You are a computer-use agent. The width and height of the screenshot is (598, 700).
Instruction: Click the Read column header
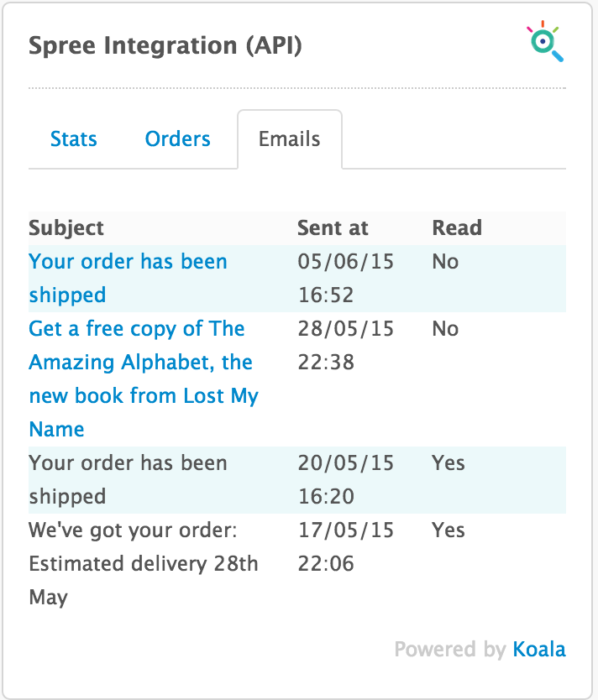coord(457,228)
